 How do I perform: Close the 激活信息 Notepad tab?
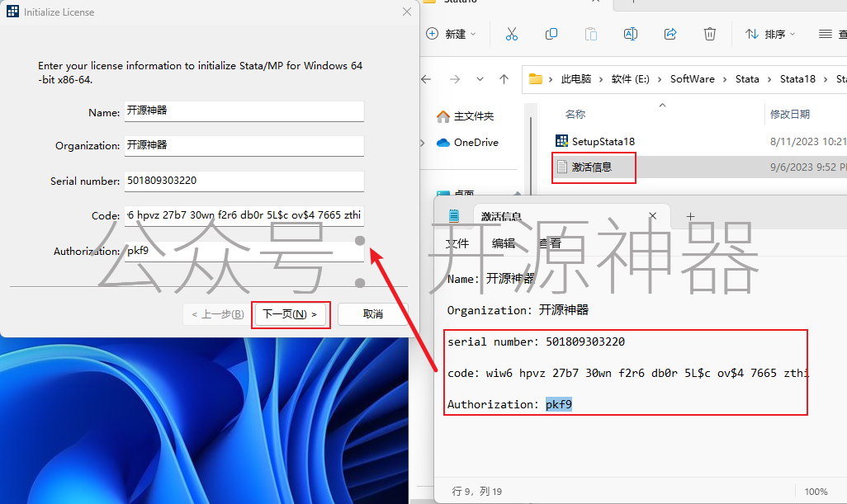pyautogui.click(x=652, y=216)
